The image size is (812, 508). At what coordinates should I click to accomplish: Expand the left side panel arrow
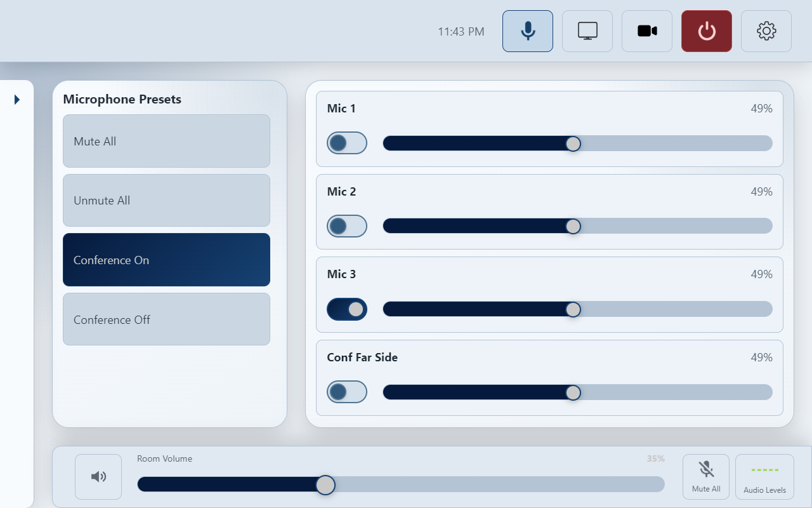(17, 100)
